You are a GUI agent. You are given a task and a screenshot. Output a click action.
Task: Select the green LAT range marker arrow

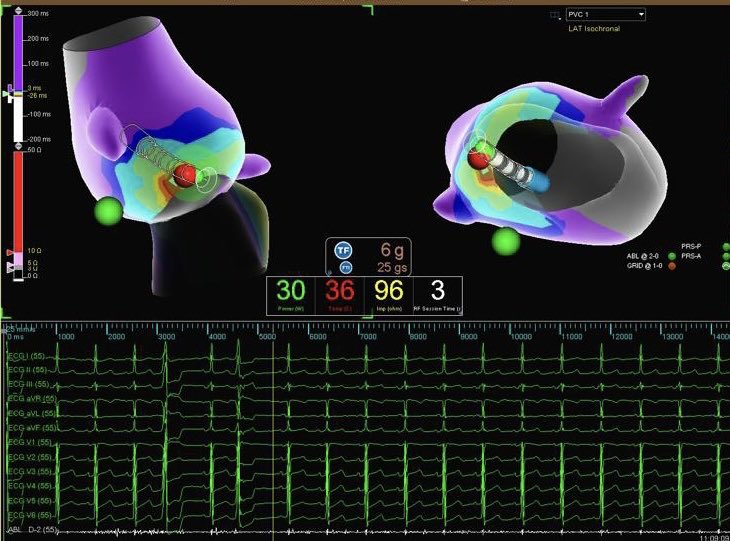[x=6, y=94]
